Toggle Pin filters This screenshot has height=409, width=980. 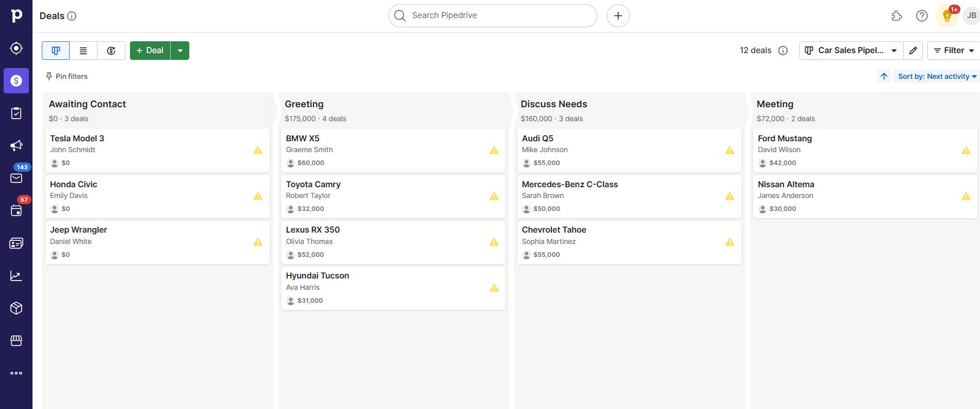(x=67, y=76)
